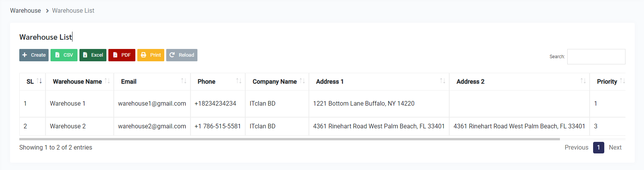644x170 pixels.
Task: Go to Warehouse breadcrumb link
Action: click(x=25, y=11)
